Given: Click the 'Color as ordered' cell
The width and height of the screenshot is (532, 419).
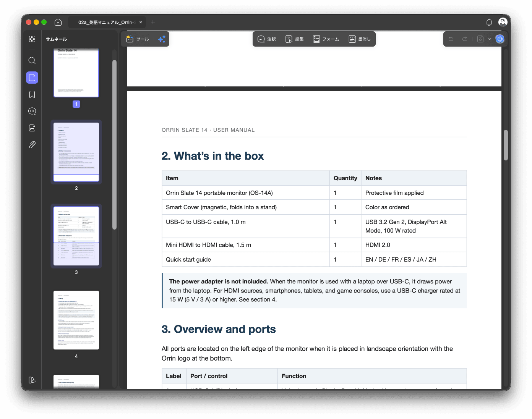Looking at the screenshot, I should pyautogui.click(x=414, y=207).
